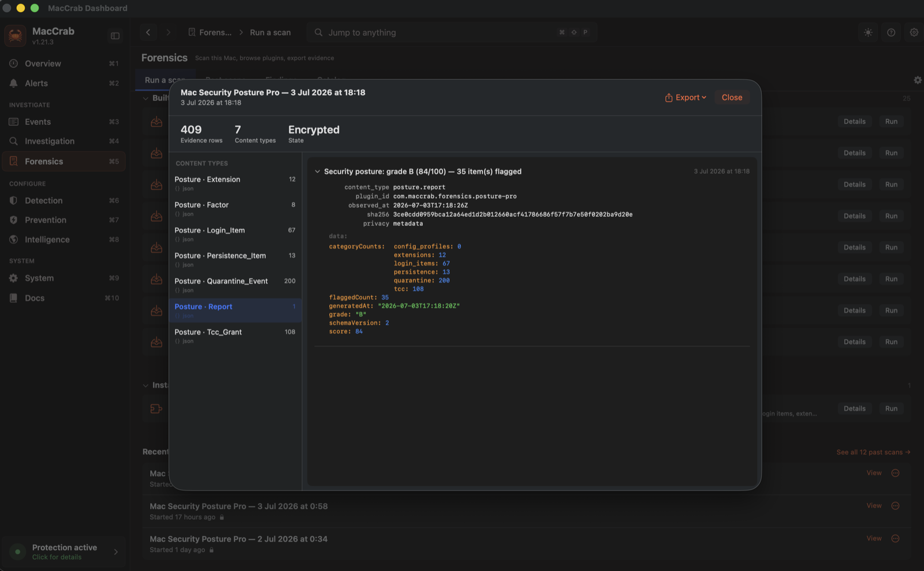Viewport: 924px width, 571px height.
Task: Select the Forens... breadcrumb
Action: 210,32
